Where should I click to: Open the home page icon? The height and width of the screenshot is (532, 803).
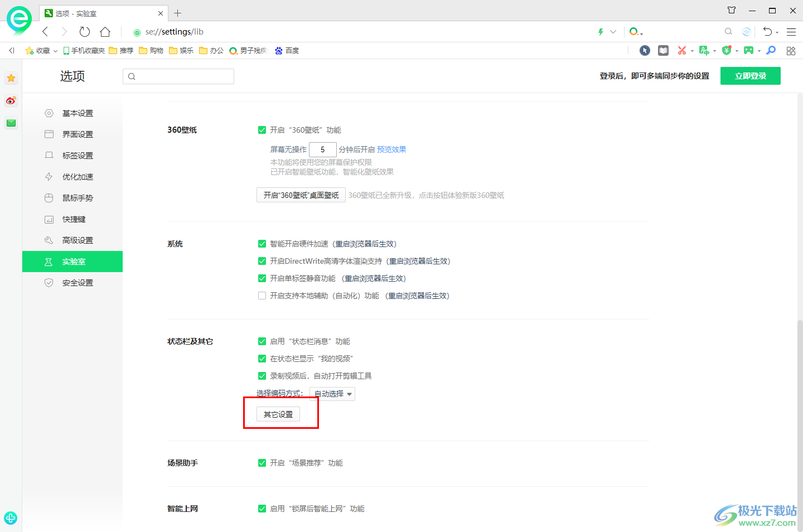105,32
